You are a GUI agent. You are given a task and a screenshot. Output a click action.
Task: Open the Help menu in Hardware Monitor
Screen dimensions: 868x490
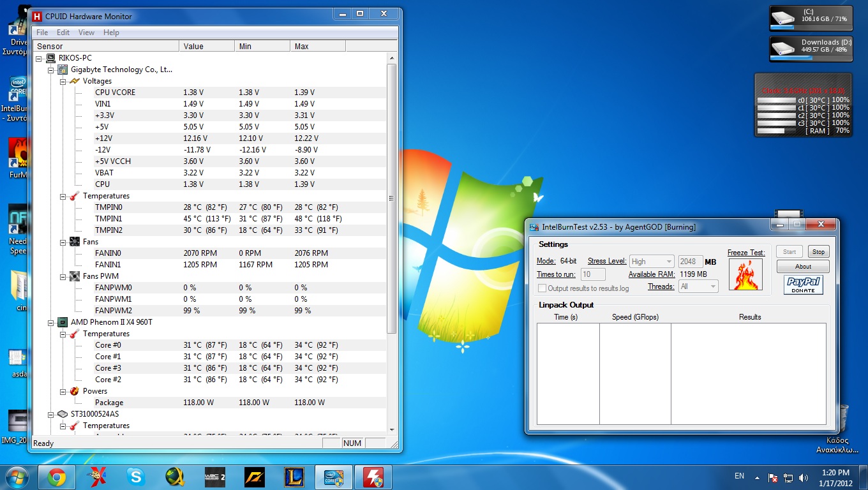click(111, 33)
